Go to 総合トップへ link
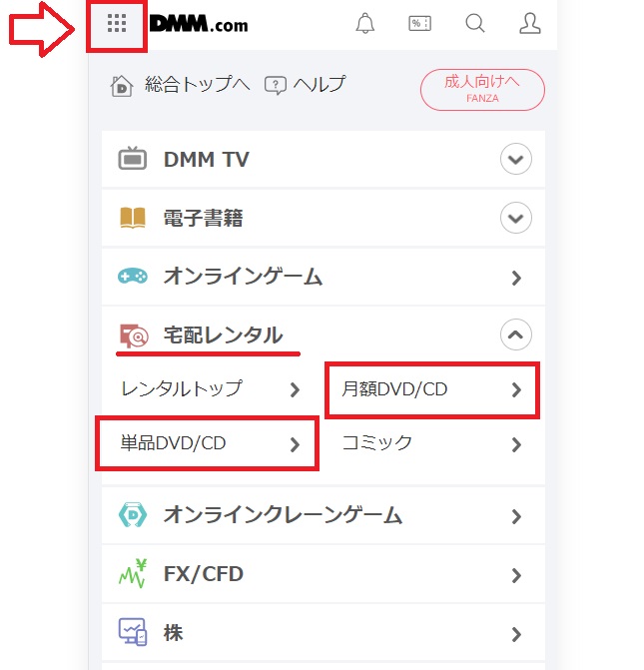The height and width of the screenshot is (670, 644). click(x=197, y=85)
